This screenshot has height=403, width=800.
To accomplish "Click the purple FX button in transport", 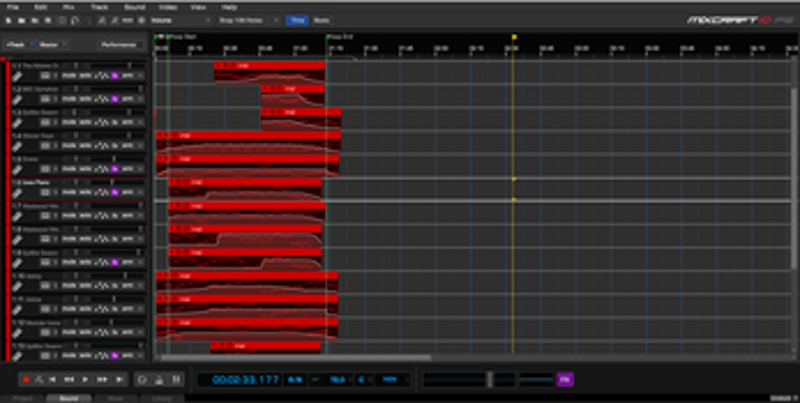I will 565,380.
